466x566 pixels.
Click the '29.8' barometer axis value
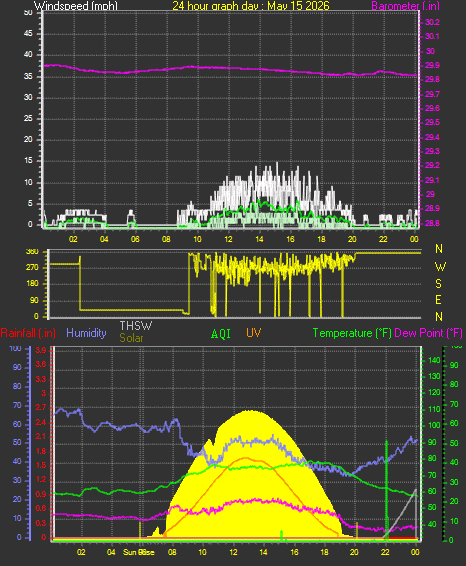tap(432, 79)
